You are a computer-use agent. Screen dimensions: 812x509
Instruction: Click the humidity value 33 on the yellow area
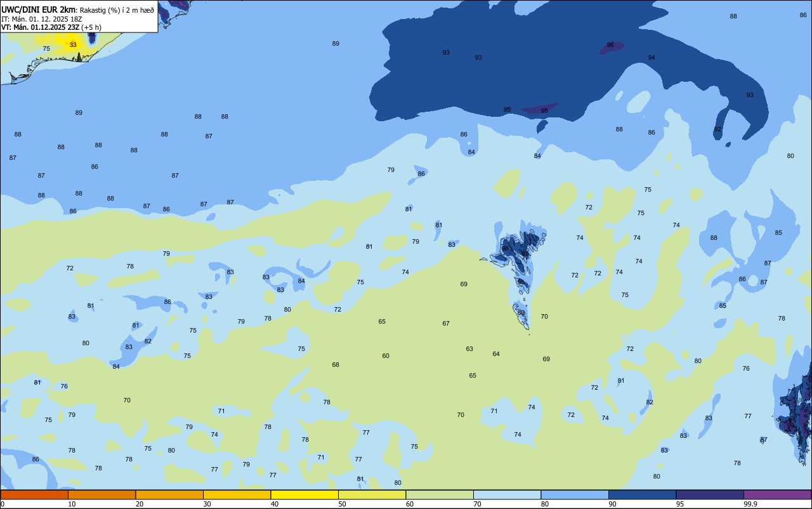coord(73,44)
